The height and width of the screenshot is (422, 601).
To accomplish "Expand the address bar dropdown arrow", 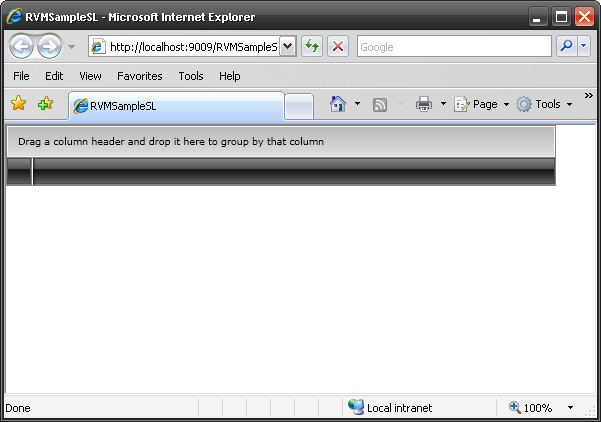I will (x=287, y=47).
